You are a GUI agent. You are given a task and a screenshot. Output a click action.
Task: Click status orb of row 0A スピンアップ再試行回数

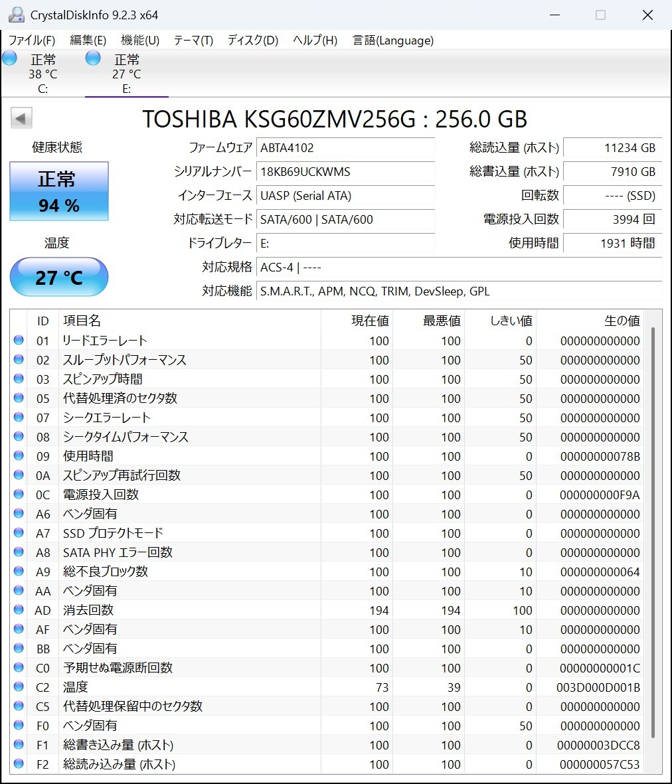coord(19,475)
